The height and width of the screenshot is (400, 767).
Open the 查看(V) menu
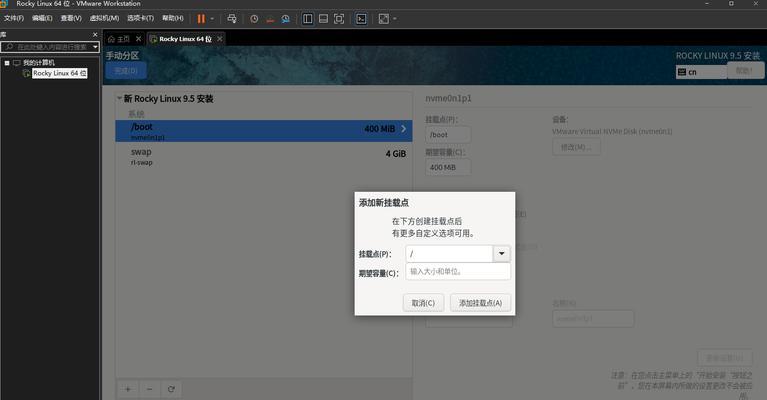pos(71,18)
